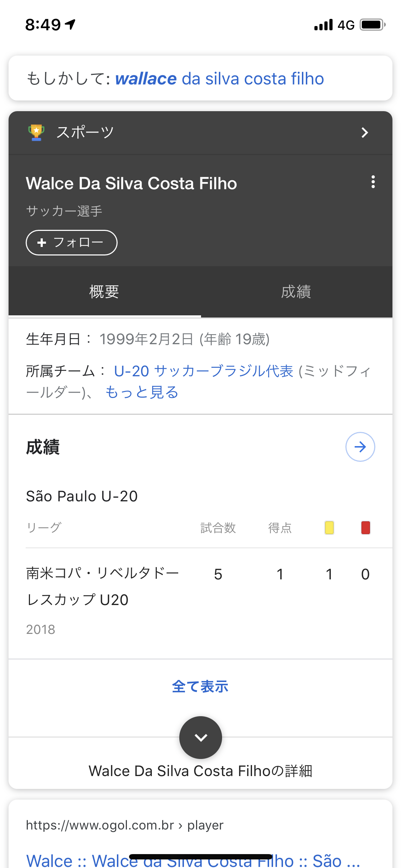Open the three-dot more options menu
401x868 pixels.
(x=373, y=182)
